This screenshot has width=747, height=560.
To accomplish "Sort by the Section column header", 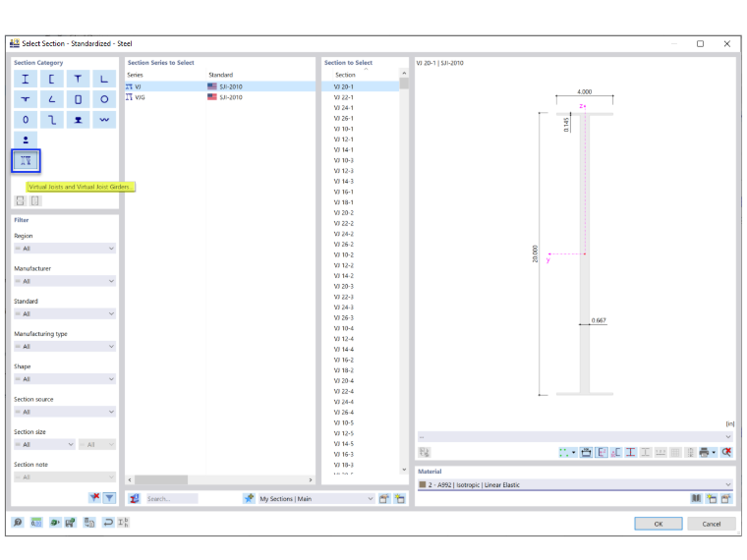I will coord(345,75).
